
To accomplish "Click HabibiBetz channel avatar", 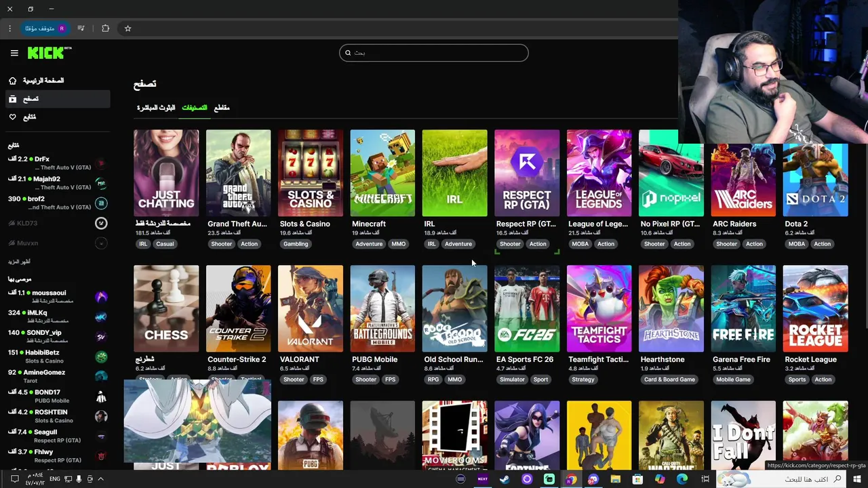I will point(101,357).
